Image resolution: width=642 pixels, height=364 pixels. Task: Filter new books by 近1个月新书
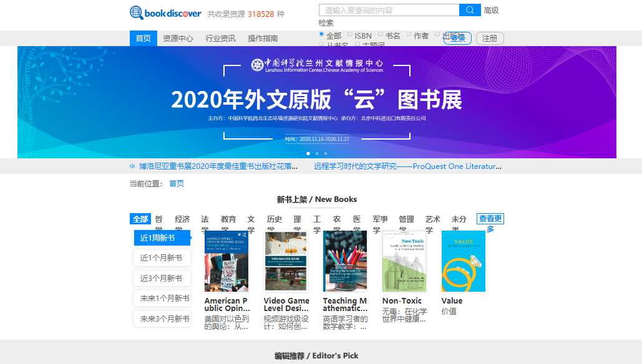click(x=162, y=258)
